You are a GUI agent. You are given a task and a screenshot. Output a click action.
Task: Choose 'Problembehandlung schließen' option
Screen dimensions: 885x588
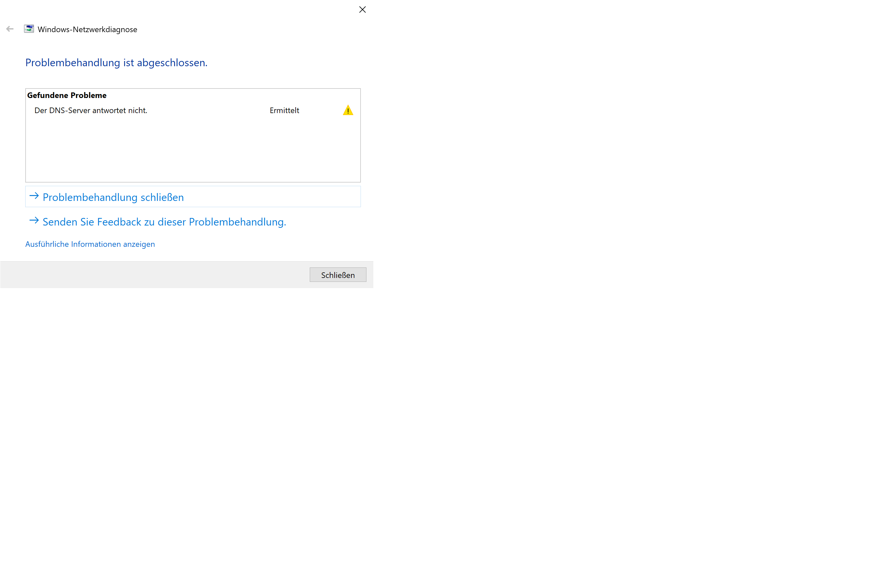(x=113, y=197)
